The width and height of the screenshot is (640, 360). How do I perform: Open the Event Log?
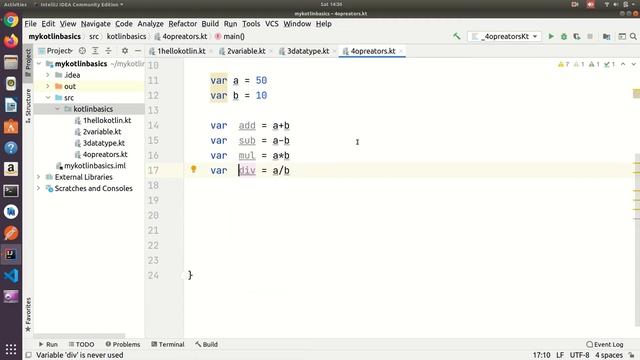[604, 344]
